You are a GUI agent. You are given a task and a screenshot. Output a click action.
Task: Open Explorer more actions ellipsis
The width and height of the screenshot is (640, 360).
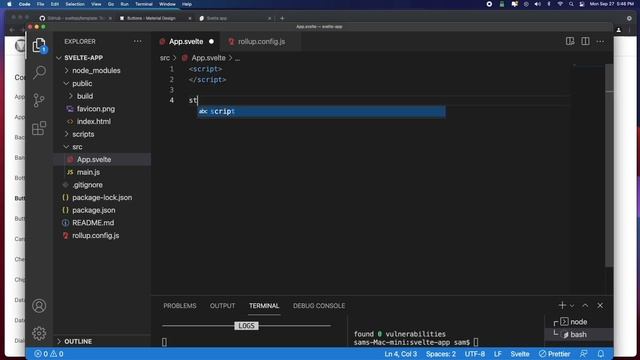138,41
